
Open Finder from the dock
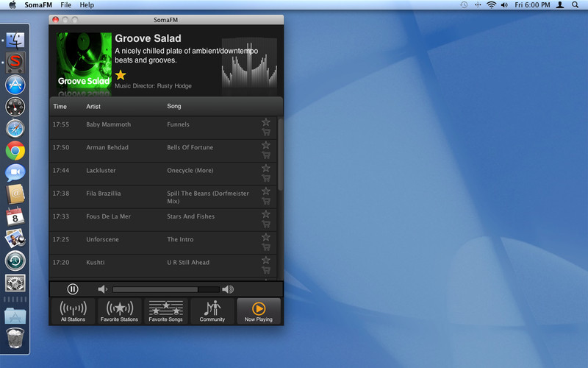[15, 40]
